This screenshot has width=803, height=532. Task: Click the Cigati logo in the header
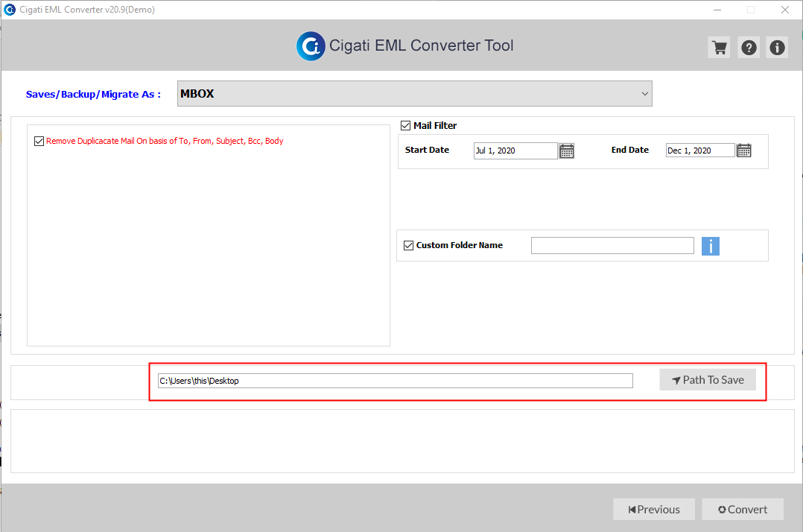(x=311, y=46)
